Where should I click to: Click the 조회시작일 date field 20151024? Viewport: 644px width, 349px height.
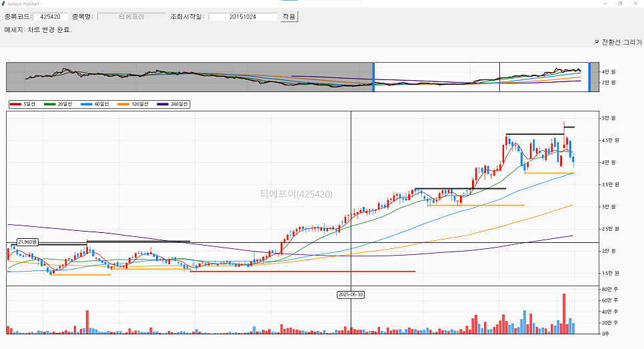click(x=243, y=17)
